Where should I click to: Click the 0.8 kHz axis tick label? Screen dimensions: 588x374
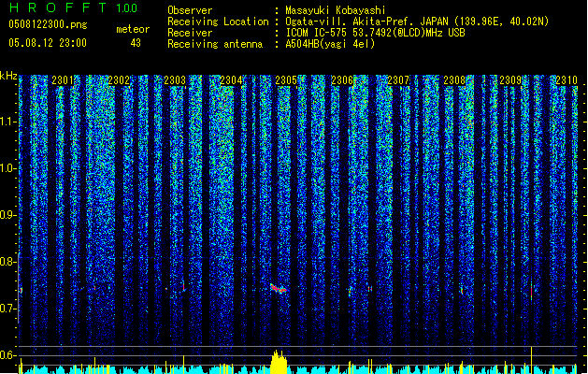[x=7, y=262]
